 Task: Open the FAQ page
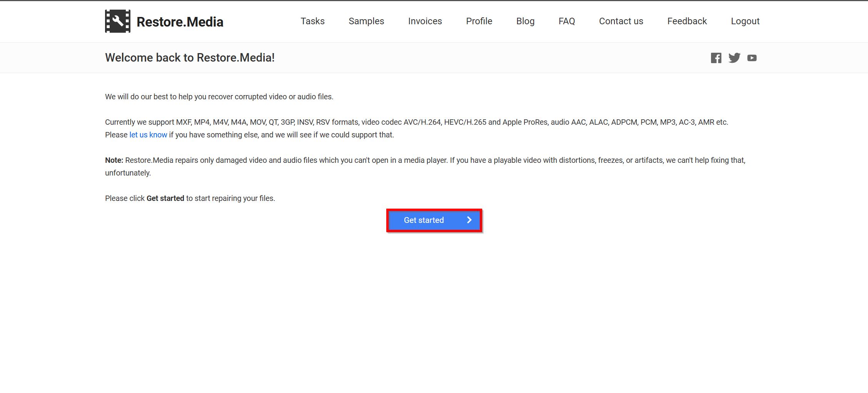pos(567,21)
